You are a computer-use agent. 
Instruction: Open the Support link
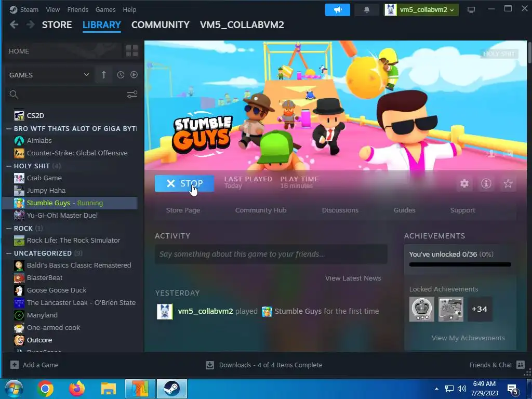pos(463,210)
